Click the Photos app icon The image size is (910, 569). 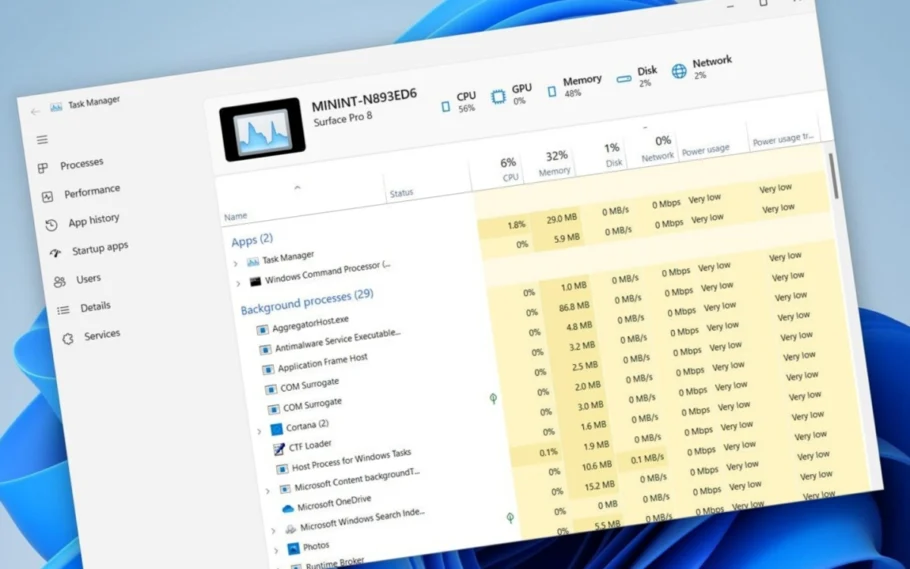(x=293, y=548)
